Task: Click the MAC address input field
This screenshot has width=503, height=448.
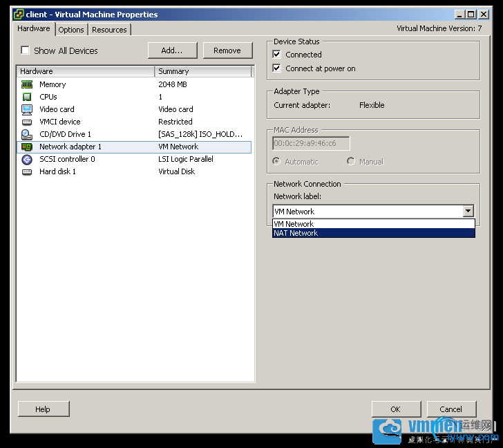Action: tap(311, 143)
